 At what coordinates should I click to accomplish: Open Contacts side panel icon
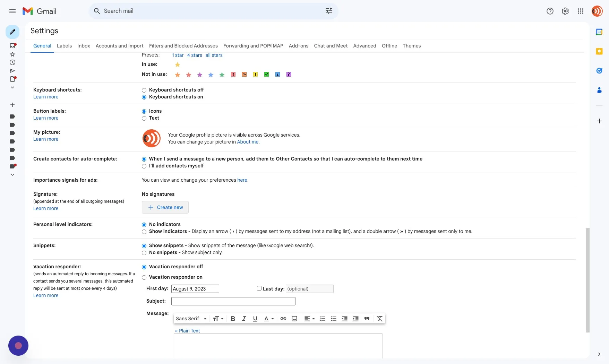(599, 90)
